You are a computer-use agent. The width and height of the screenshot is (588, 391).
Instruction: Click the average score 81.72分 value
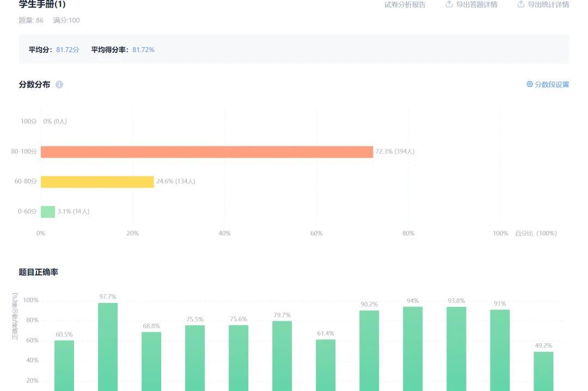[68, 50]
